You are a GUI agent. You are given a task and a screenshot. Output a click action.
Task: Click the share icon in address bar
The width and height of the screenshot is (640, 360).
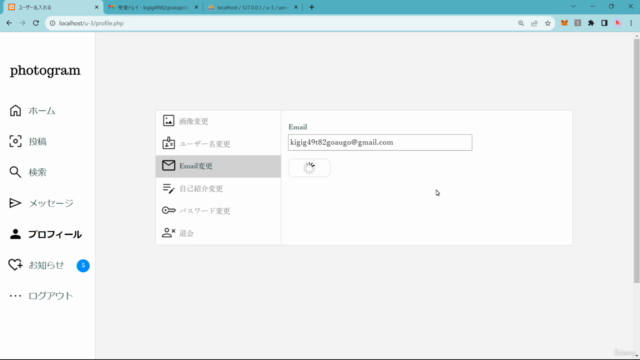534,23
